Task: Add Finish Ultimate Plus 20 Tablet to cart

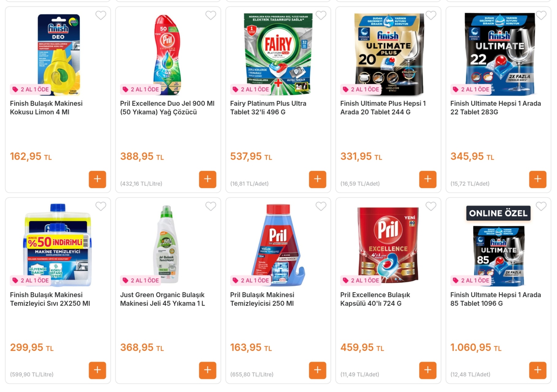Action: (x=427, y=179)
